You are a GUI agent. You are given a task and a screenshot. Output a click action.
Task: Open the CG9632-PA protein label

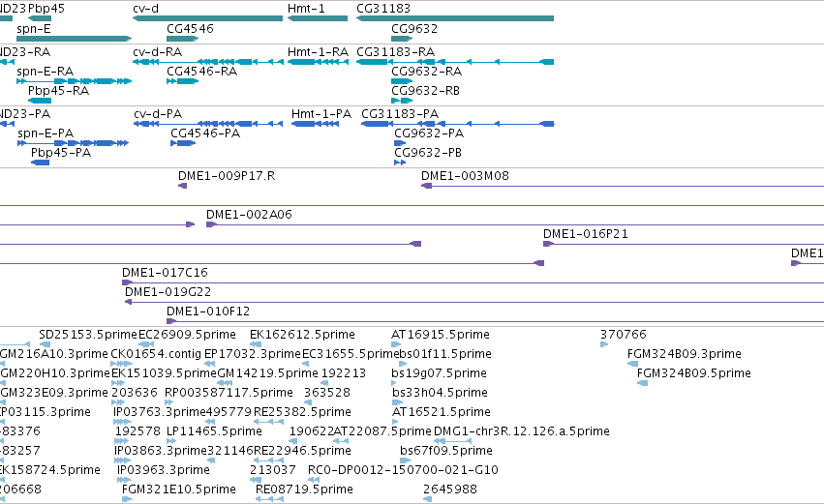point(429,133)
